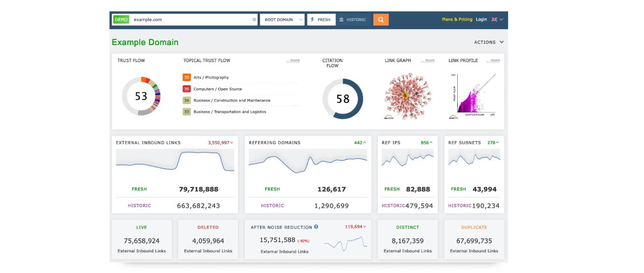Expand the Actions menu
The image size is (644, 273).
[489, 42]
